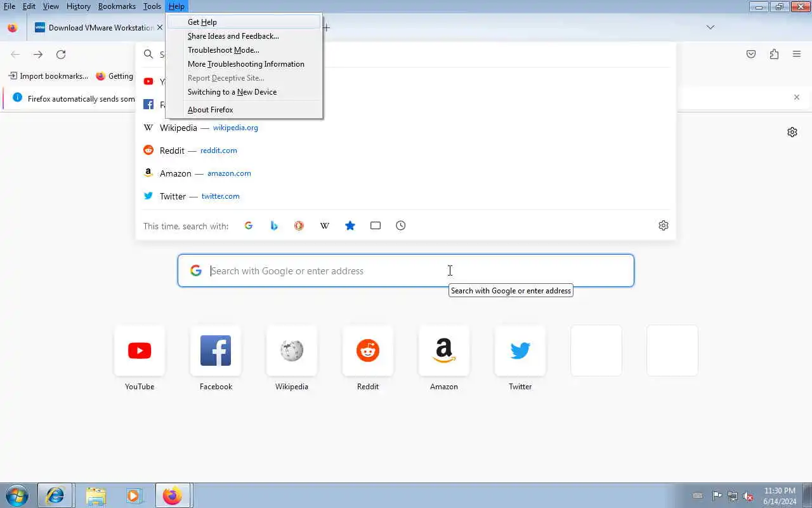Open Windows Media Player on taskbar

[x=134, y=495]
